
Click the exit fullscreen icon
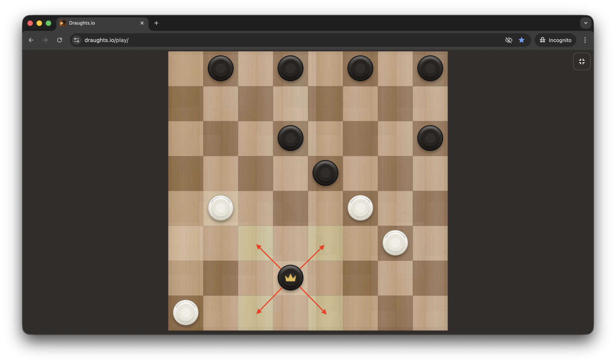pyautogui.click(x=582, y=61)
